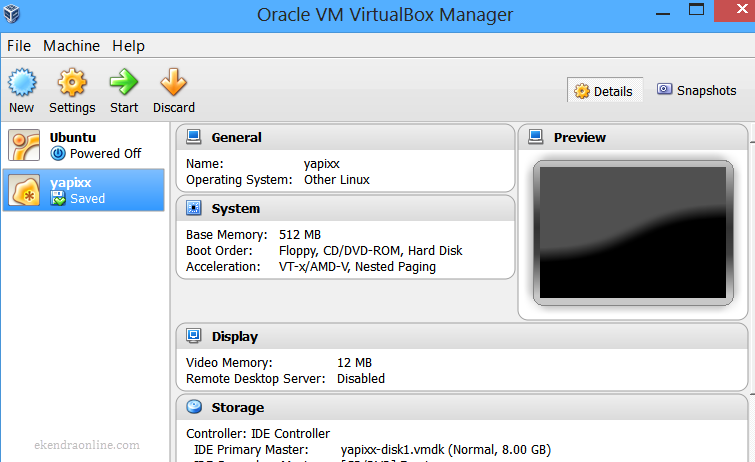Click the Storage section disk icon
The image size is (755, 462).
click(194, 407)
